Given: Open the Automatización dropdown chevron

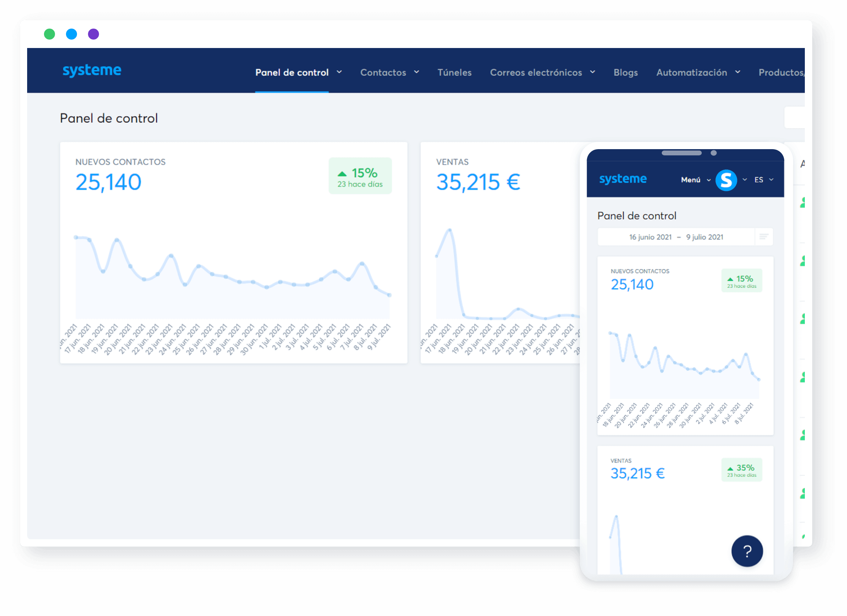Looking at the screenshot, I should click(738, 72).
